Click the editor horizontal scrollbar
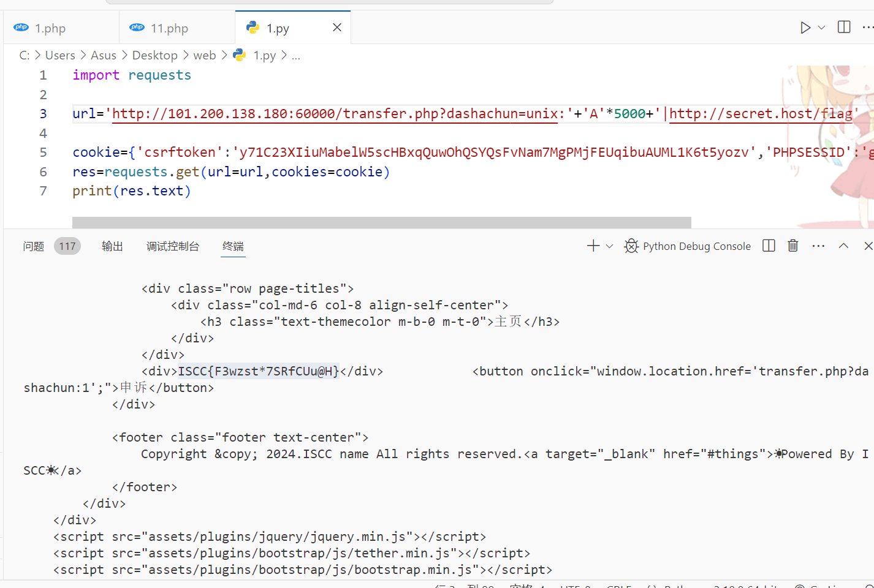The image size is (874, 588). click(x=382, y=222)
